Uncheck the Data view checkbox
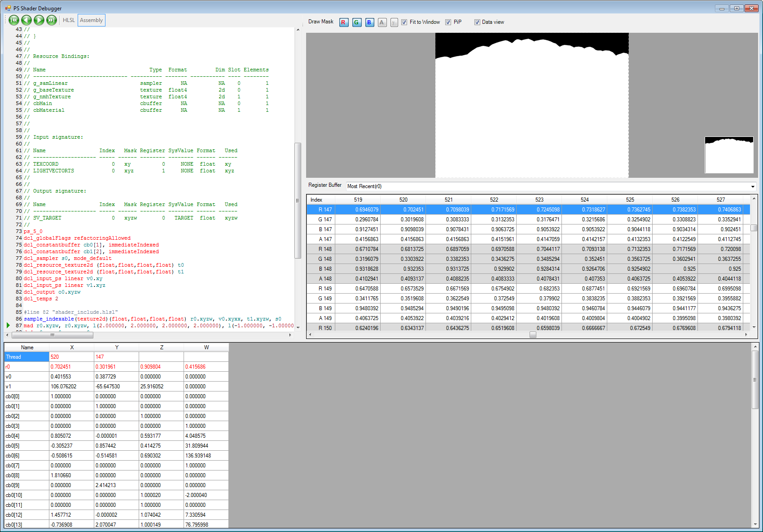This screenshot has height=532, width=763. point(477,22)
